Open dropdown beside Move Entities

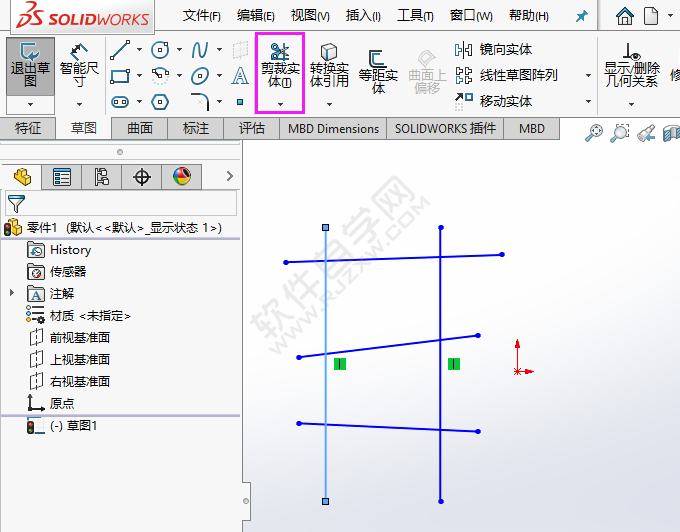588,101
